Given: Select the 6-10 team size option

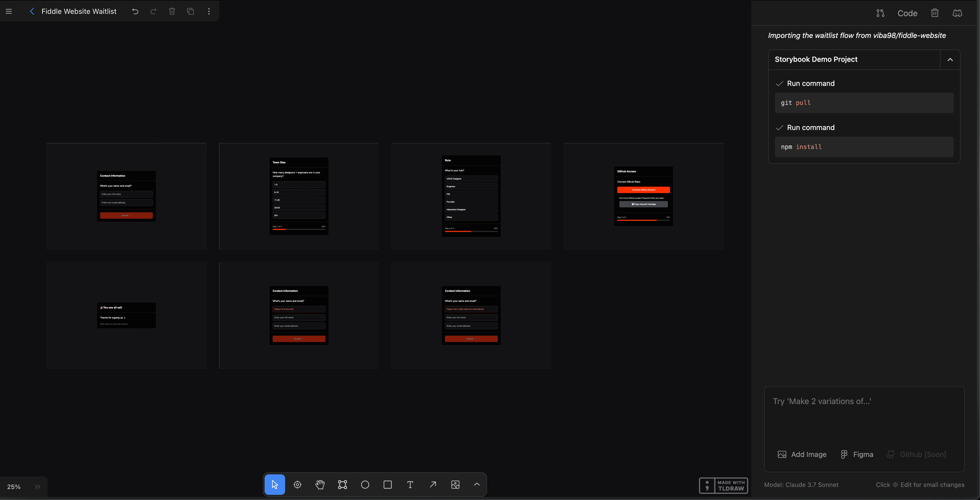Looking at the screenshot, I should (299, 192).
